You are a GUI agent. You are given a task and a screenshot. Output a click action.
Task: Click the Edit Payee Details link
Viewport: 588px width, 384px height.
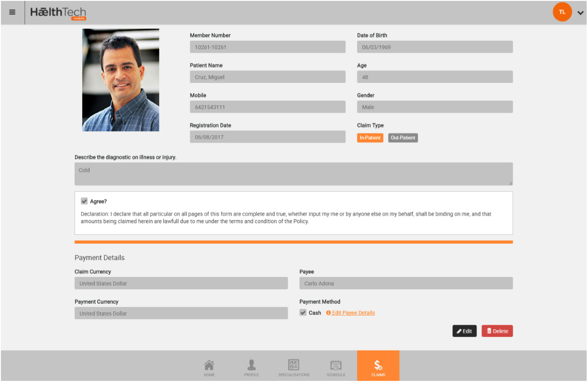tap(353, 313)
